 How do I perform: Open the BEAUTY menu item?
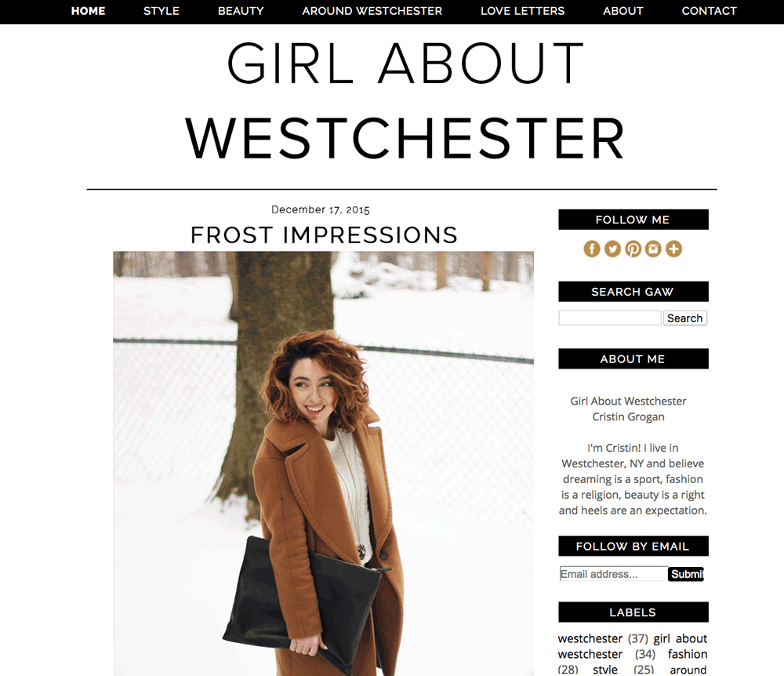click(x=241, y=11)
